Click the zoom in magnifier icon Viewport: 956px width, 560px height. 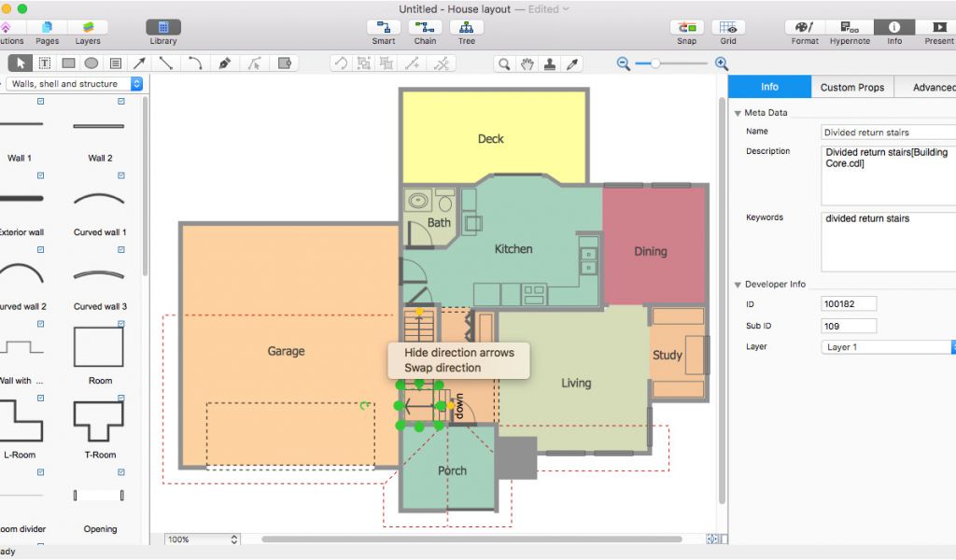click(721, 63)
